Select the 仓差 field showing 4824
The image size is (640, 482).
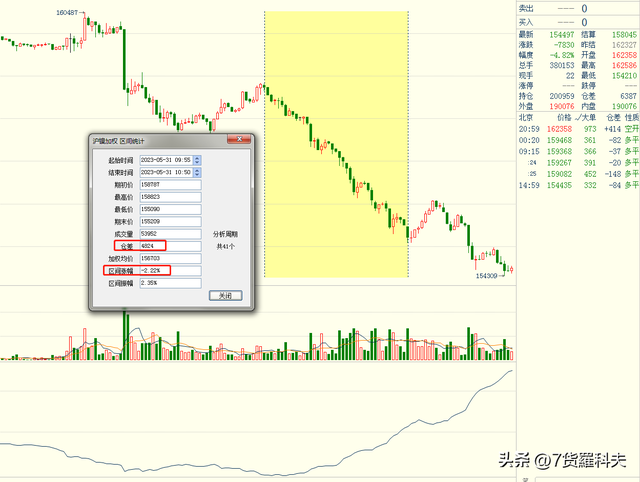tap(170, 246)
